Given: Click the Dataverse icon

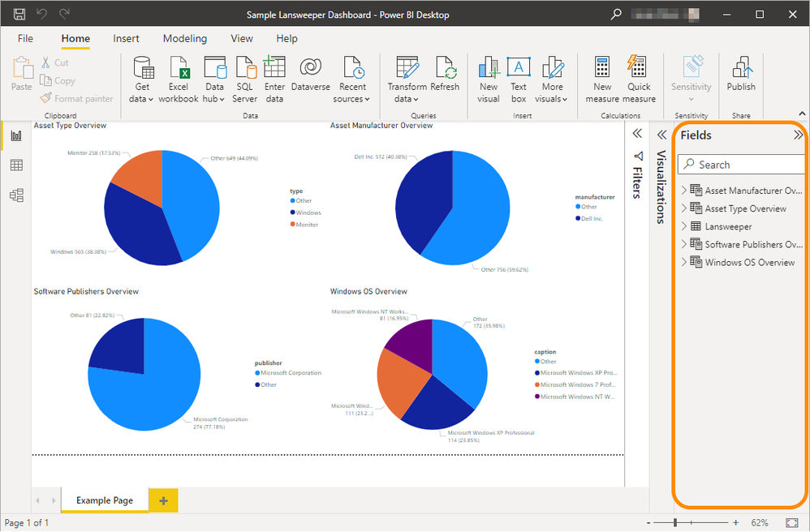Looking at the screenshot, I should [x=310, y=69].
